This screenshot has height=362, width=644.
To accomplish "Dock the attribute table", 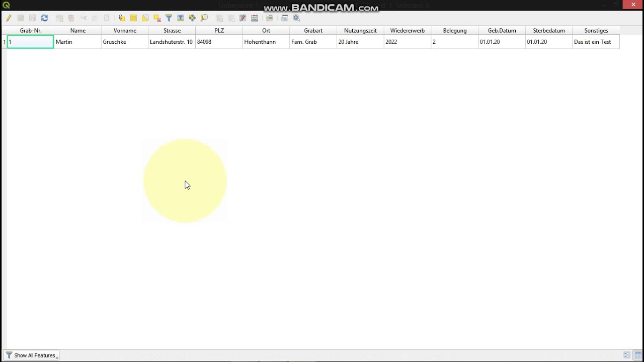I will [285, 18].
